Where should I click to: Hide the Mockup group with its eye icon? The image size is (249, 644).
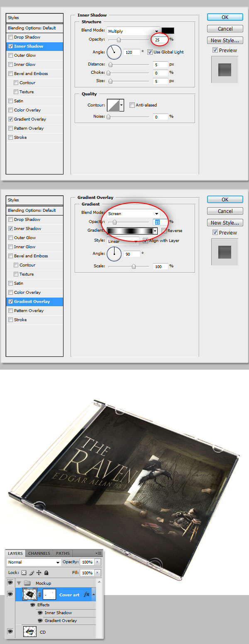pyautogui.click(x=10, y=583)
